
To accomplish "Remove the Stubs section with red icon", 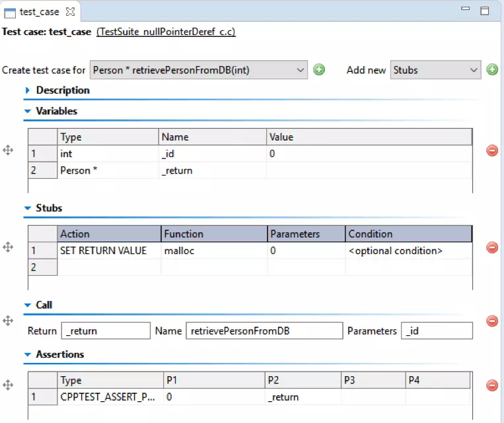I will point(492,247).
